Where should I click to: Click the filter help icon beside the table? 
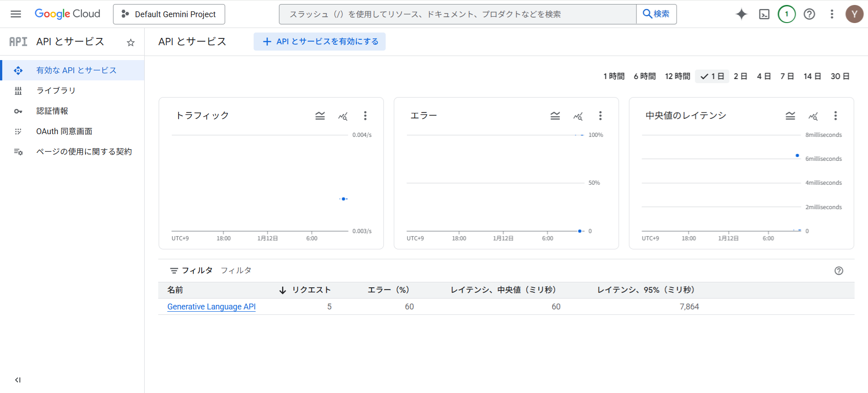[x=839, y=271]
